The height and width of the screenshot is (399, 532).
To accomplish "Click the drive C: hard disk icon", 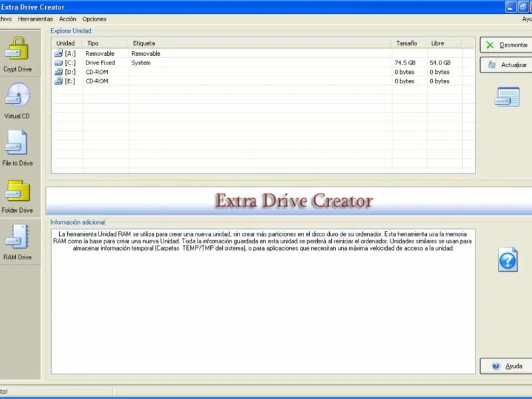I will pos(59,63).
